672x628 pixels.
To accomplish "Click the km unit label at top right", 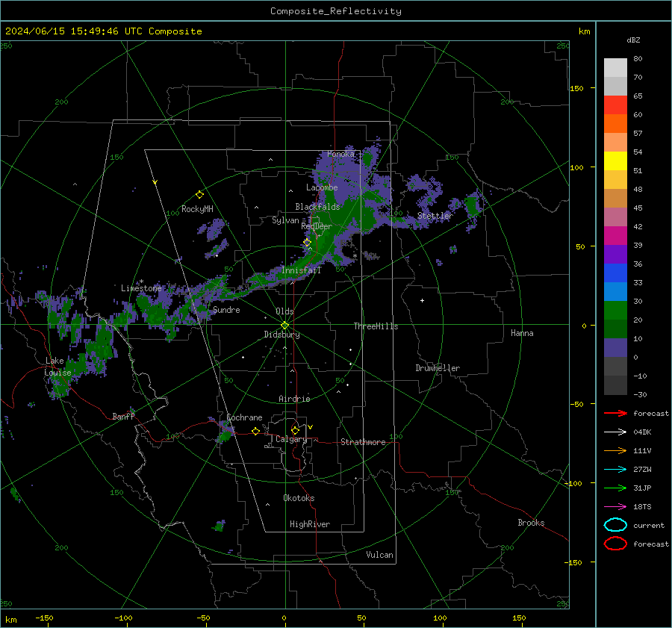I will pyautogui.click(x=584, y=31).
